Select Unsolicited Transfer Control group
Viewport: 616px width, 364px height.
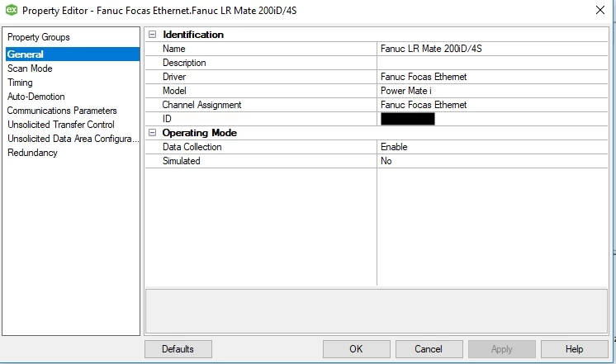point(61,125)
